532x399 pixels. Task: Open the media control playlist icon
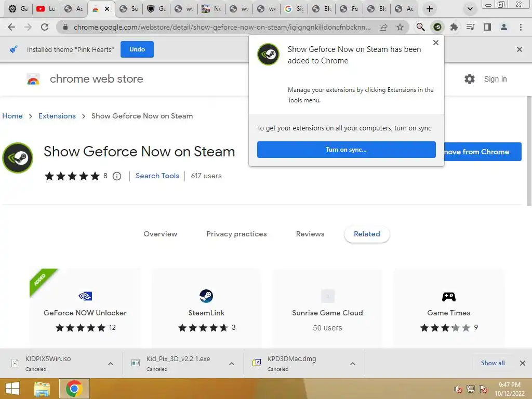[x=470, y=27]
